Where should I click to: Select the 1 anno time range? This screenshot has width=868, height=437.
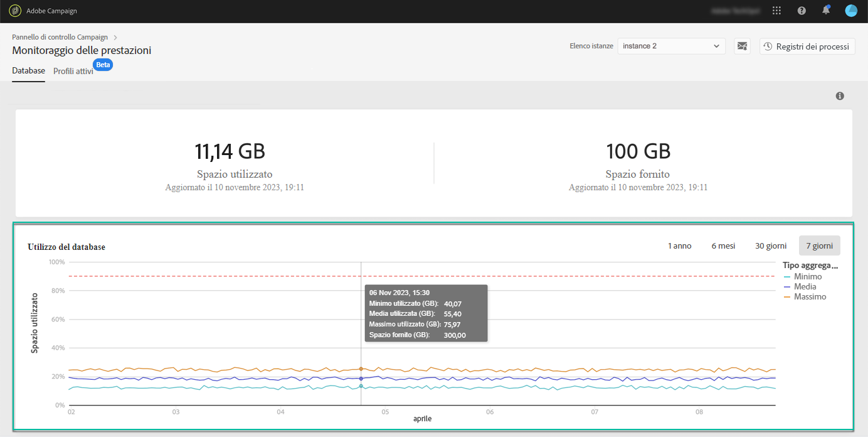[680, 246]
